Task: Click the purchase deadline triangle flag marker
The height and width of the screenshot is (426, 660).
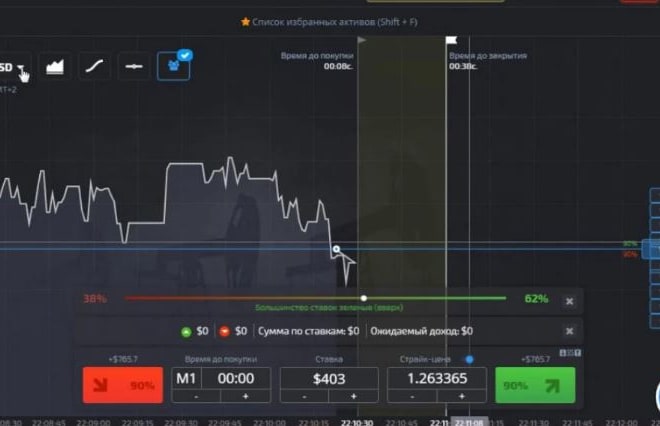Action: tap(362, 40)
